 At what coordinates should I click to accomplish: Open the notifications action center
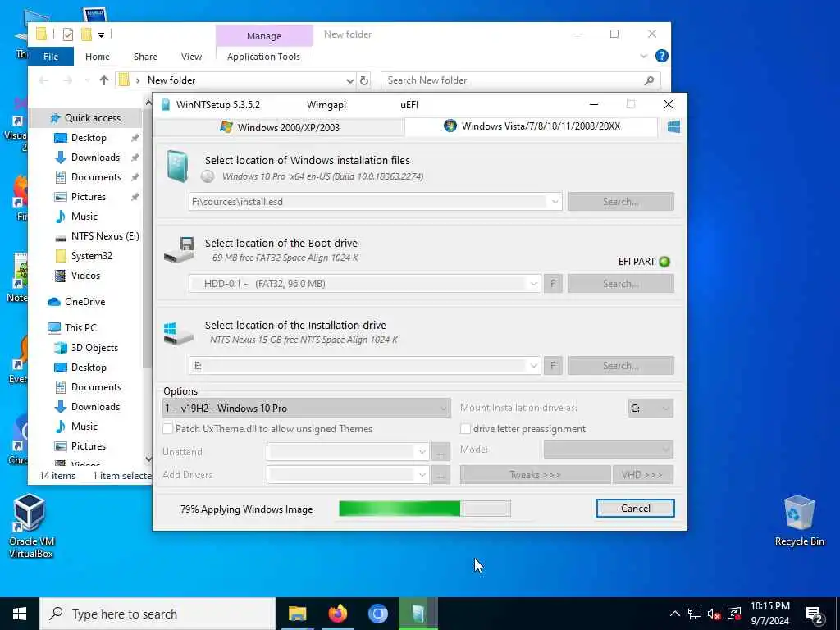(x=815, y=614)
